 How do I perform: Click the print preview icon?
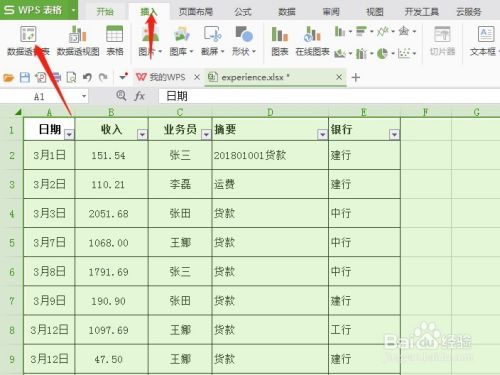tap(71, 78)
